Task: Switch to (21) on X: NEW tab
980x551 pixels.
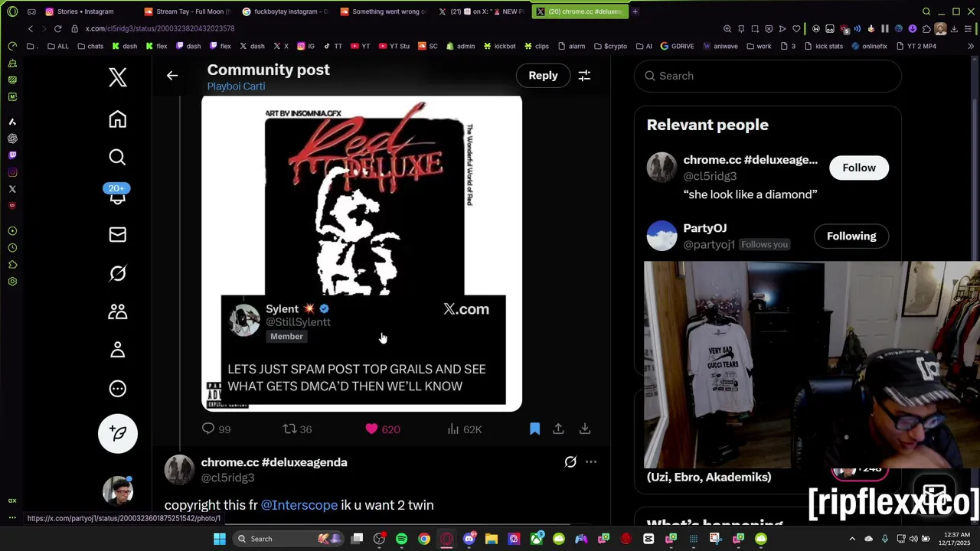Action: (x=482, y=11)
